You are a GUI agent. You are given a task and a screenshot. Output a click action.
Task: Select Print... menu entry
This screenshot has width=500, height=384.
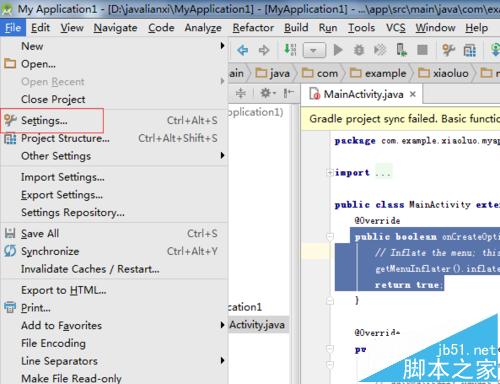pyautogui.click(x=114, y=308)
